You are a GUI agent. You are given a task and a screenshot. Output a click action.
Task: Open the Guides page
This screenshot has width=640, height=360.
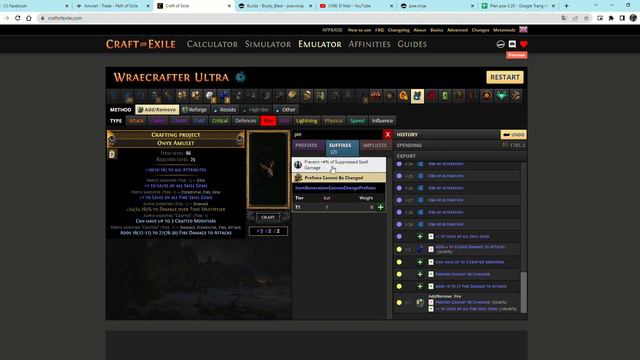[x=412, y=44]
